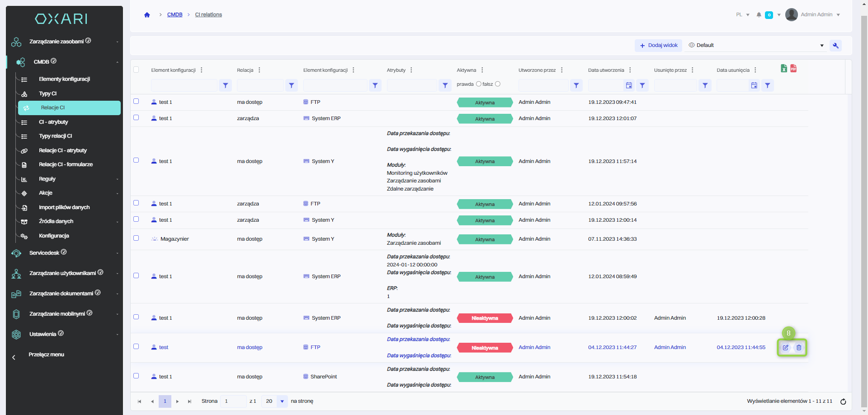Click the CMDB breadcrumb link
Screen dimensions: 868x415
click(175, 15)
